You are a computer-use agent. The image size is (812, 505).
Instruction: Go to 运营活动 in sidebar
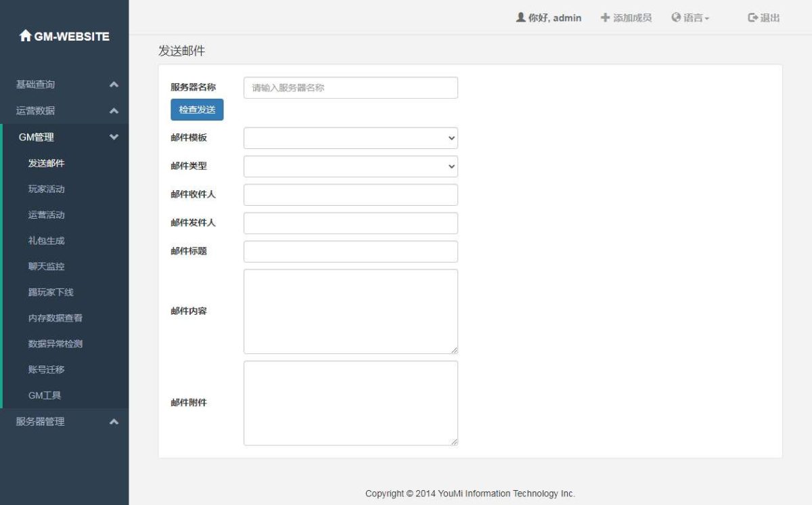(46, 215)
